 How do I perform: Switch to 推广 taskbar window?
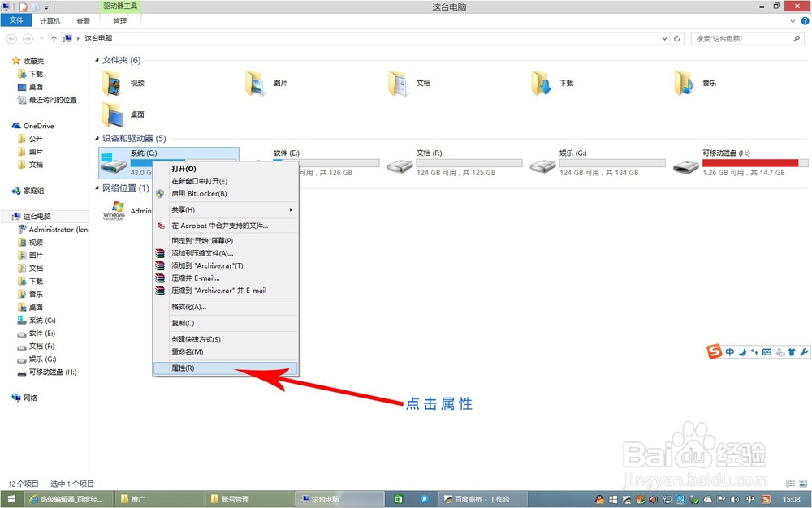click(x=158, y=499)
